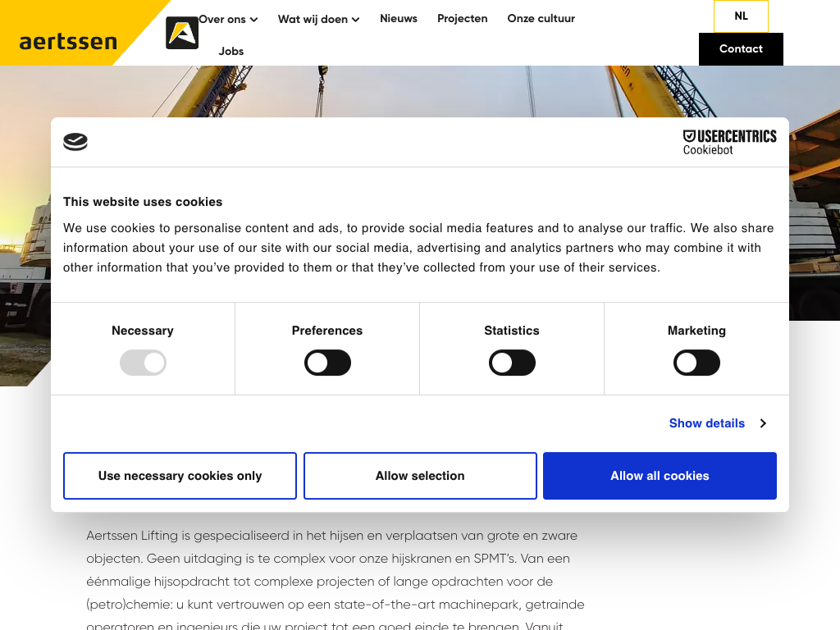840x630 pixels.
Task: Open the Jobs page link
Action: pos(231,51)
